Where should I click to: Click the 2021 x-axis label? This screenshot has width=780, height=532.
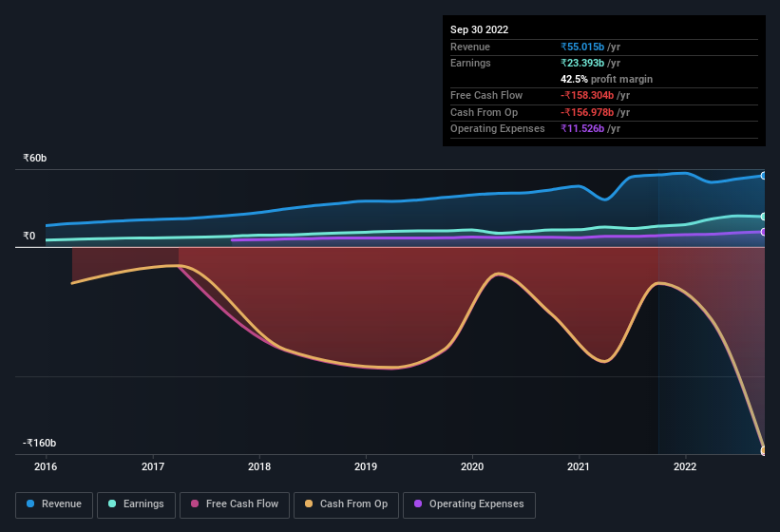(x=579, y=466)
